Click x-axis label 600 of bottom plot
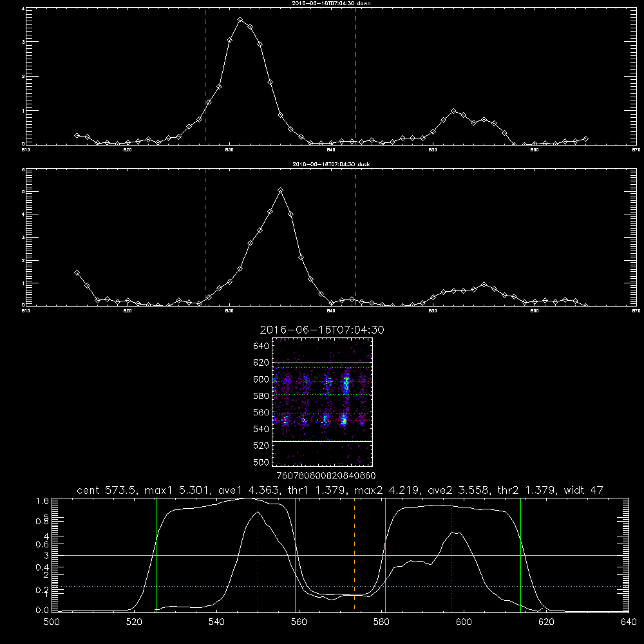The image size is (644, 644). (x=464, y=622)
